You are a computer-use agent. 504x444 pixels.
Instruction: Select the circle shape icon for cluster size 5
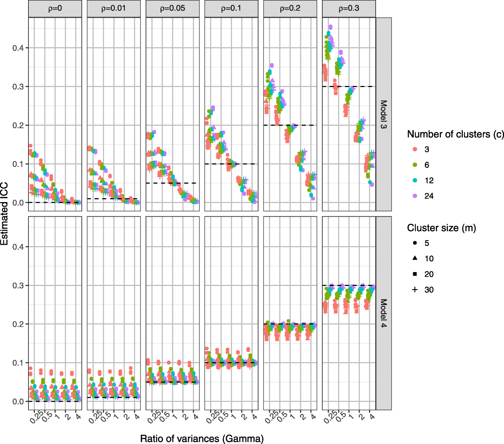tap(415, 243)
